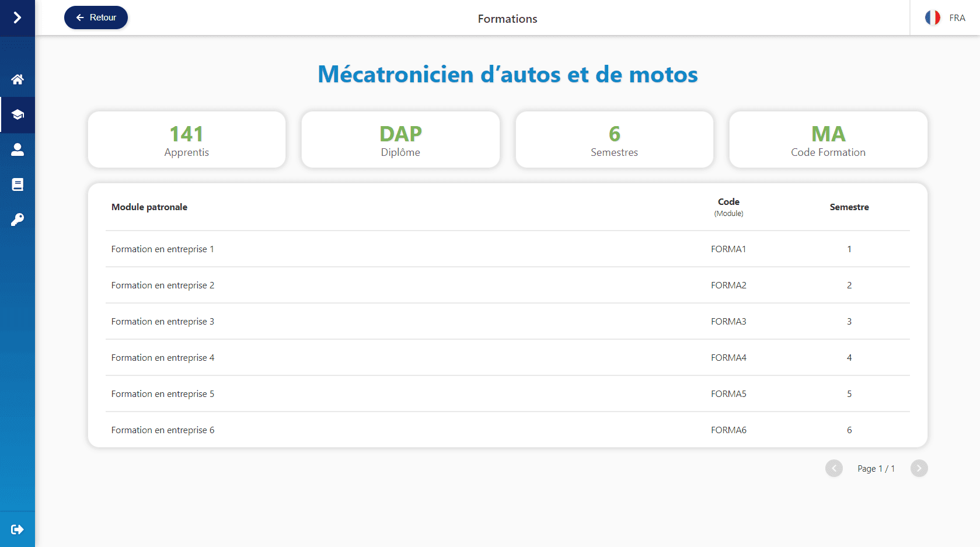This screenshot has height=547, width=980.
Task: Select the Formation en entreprise 1 row
Action: [163, 249]
